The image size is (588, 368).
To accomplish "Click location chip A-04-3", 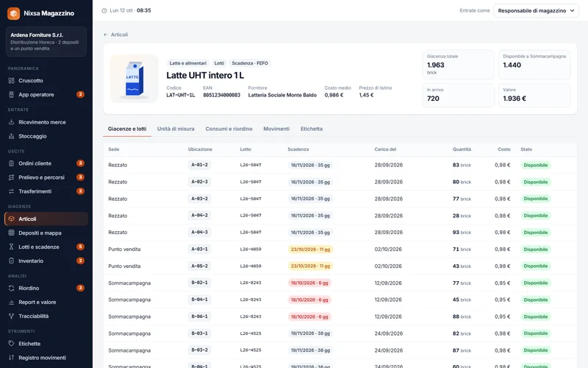I will (x=199, y=233).
